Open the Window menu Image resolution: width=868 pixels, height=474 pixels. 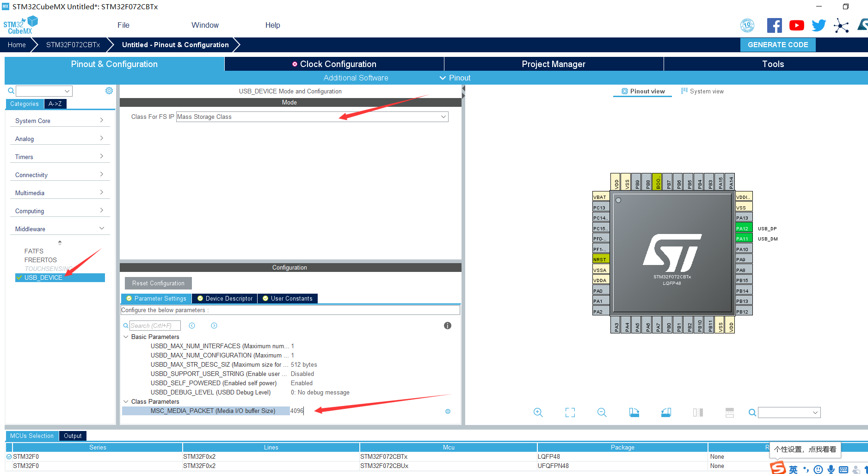click(x=205, y=25)
